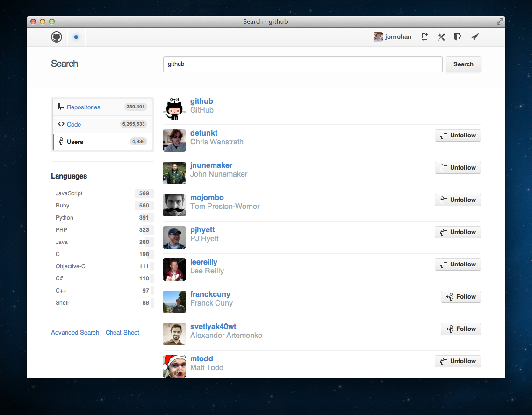Click the sign out icon

(458, 37)
